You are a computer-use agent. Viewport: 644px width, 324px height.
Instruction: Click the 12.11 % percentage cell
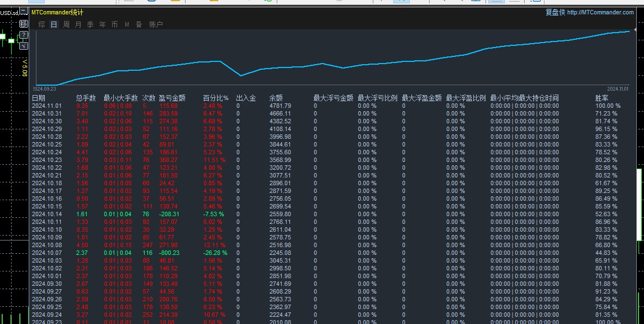[214, 245]
